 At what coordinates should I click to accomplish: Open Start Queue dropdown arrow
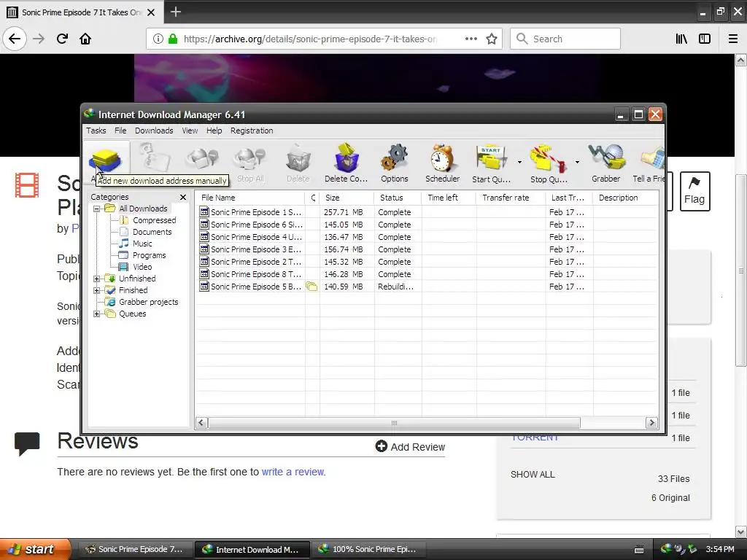point(519,163)
